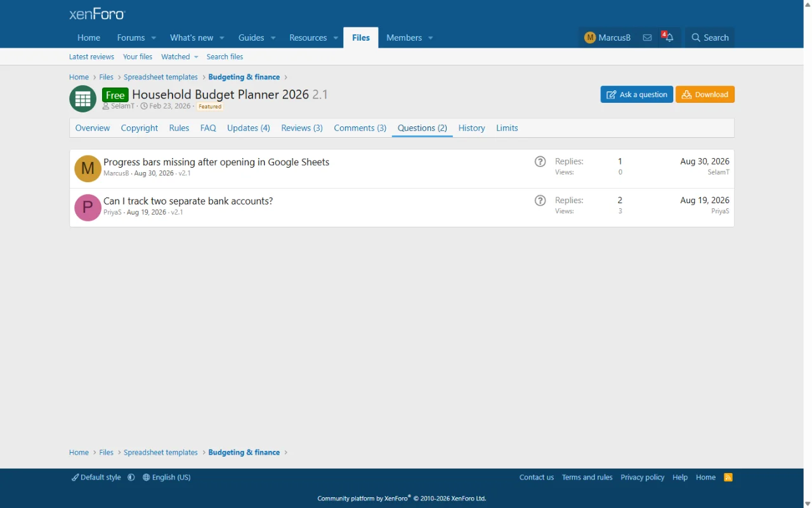Open the Limits tab
This screenshot has width=812, height=508.
pos(507,128)
